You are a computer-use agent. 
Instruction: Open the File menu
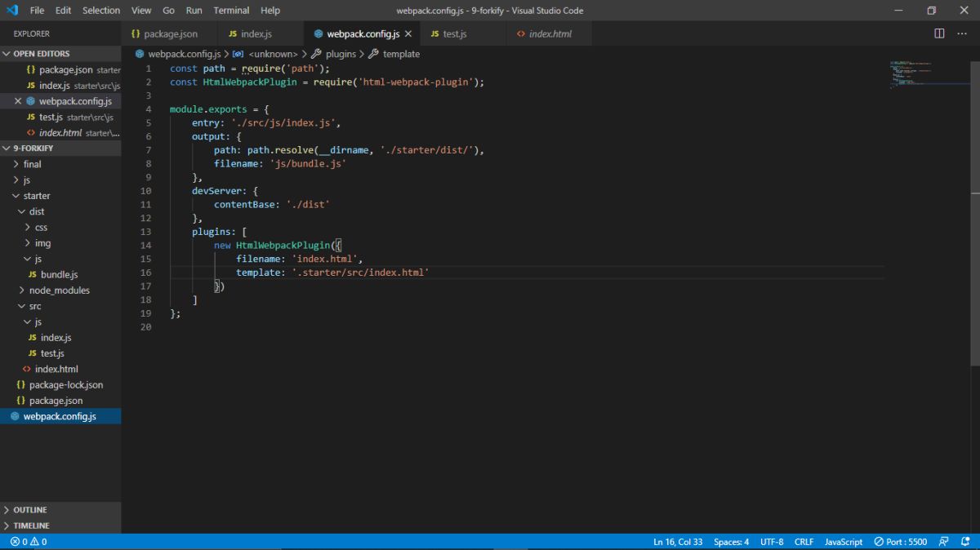(x=37, y=11)
